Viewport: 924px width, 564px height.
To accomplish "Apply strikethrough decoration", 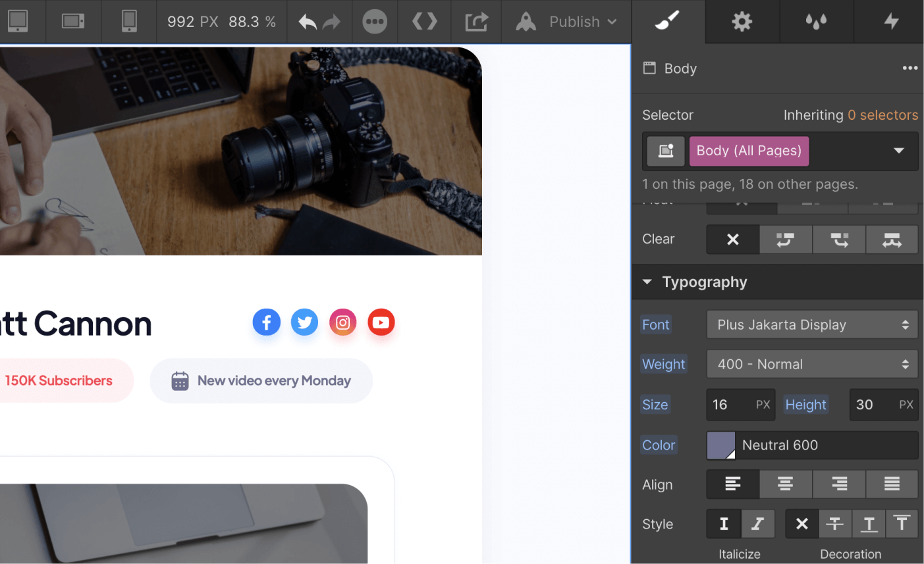I will coord(835,524).
